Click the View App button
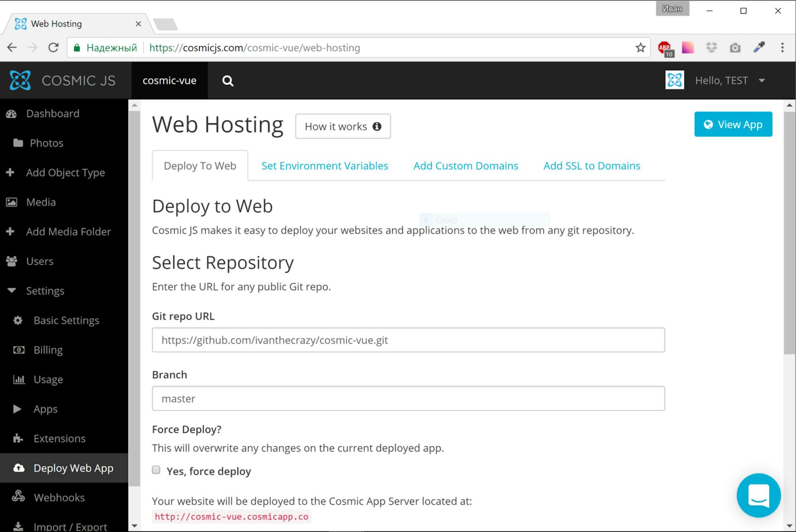796x532 pixels. click(x=733, y=124)
